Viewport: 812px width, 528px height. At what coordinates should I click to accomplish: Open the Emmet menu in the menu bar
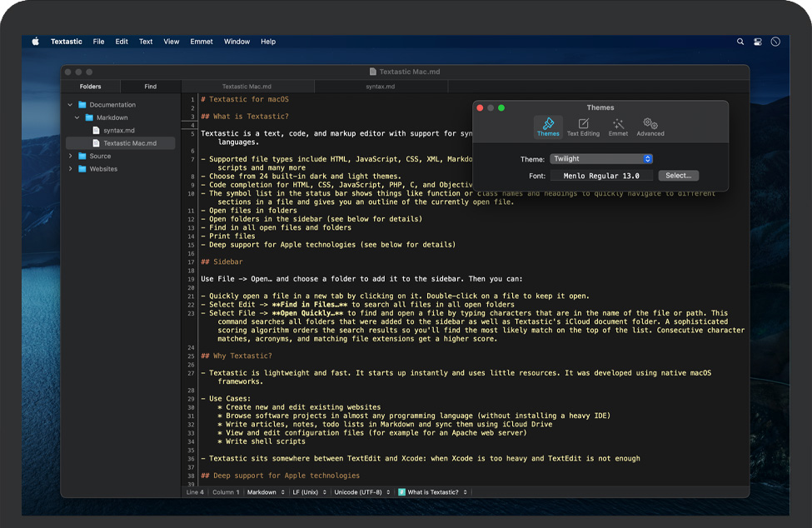[x=201, y=42]
